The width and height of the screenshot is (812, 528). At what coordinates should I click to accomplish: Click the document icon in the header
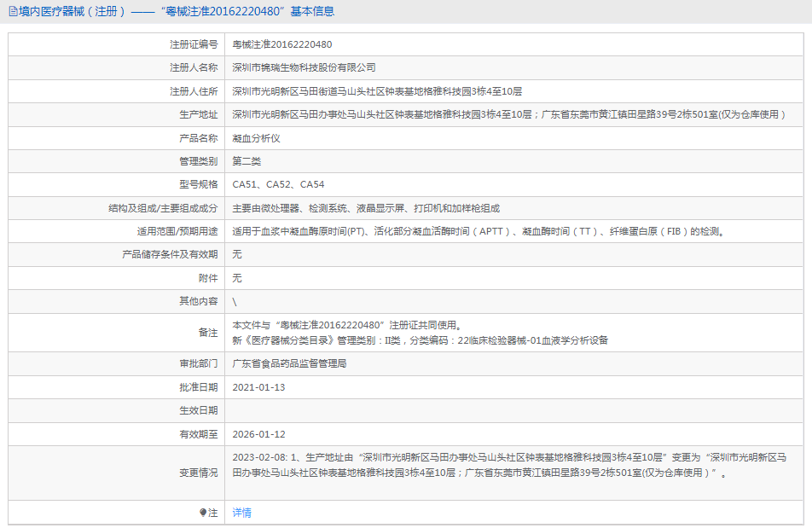[x=13, y=11]
